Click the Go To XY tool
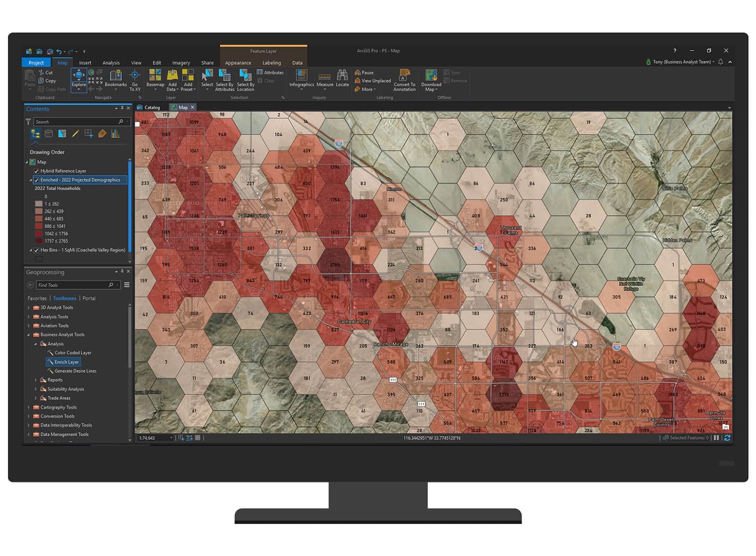Viewport: 756px width, 556px height. (135, 79)
